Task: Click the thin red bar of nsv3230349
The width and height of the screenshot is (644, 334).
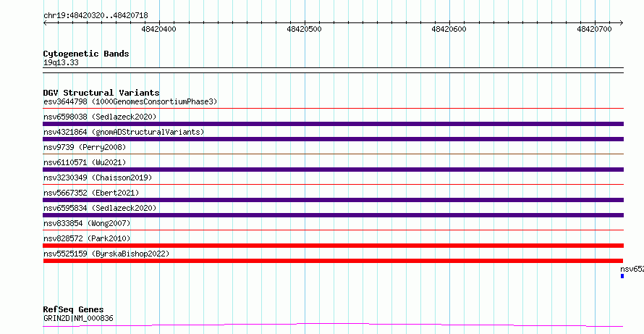Action: (333, 184)
